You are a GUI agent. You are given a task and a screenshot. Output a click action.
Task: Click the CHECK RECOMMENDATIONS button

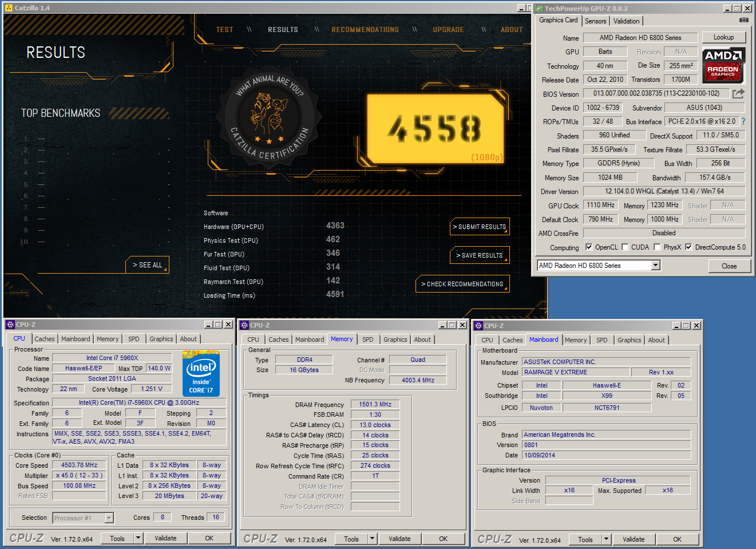(x=462, y=284)
